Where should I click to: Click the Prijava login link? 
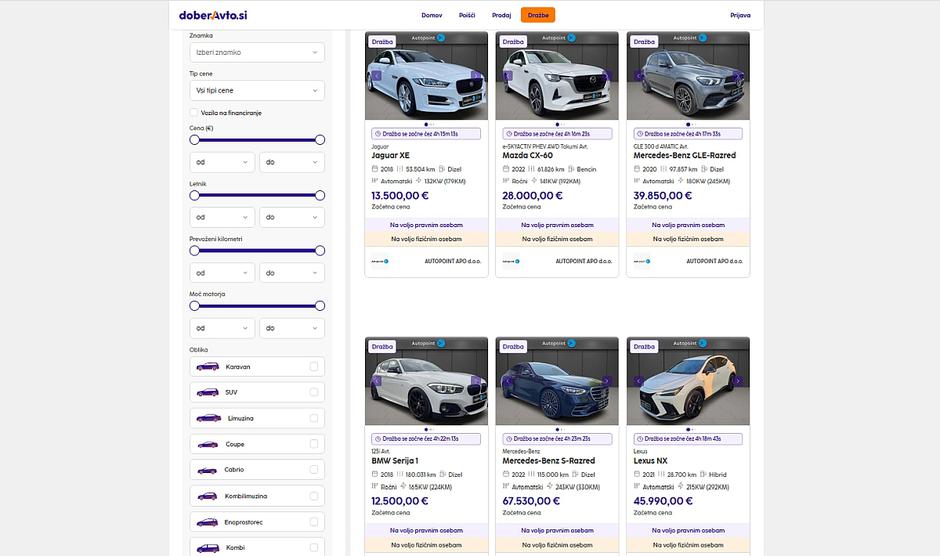click(x=740, y=15)
